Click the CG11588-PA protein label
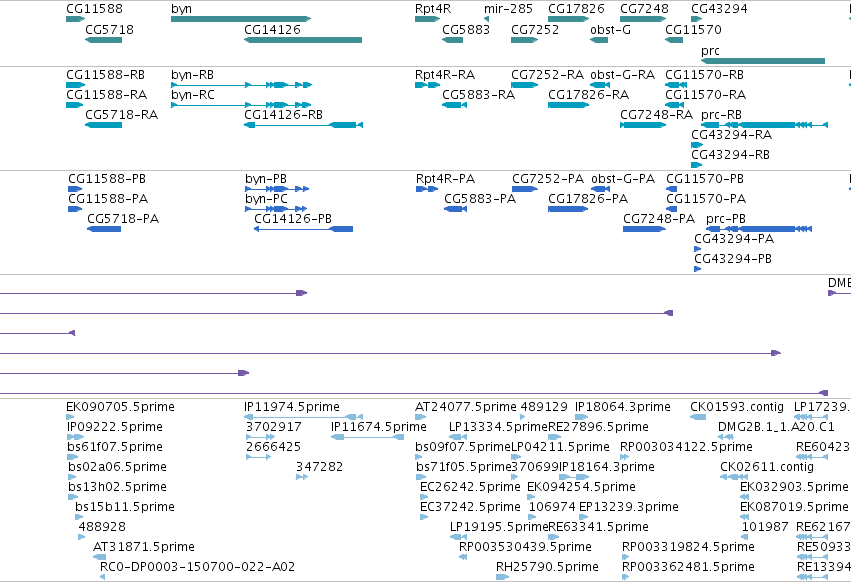Viewport: 851px width, 582px height. [x=108, y=199]
